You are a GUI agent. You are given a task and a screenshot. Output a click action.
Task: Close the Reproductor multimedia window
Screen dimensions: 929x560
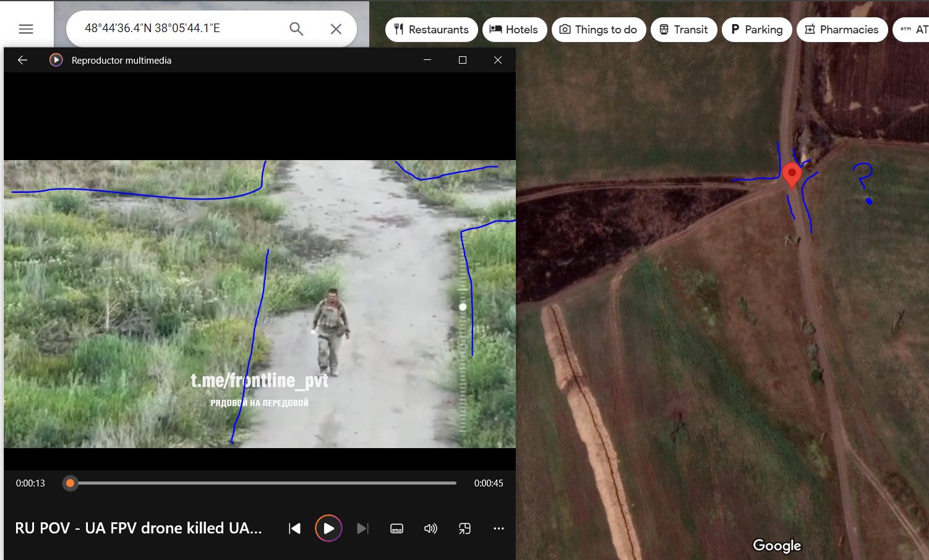click(x=498, y=60)
